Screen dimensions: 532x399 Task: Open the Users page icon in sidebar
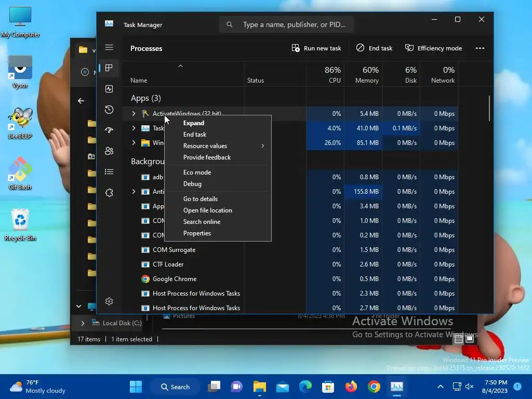(109, 151)
